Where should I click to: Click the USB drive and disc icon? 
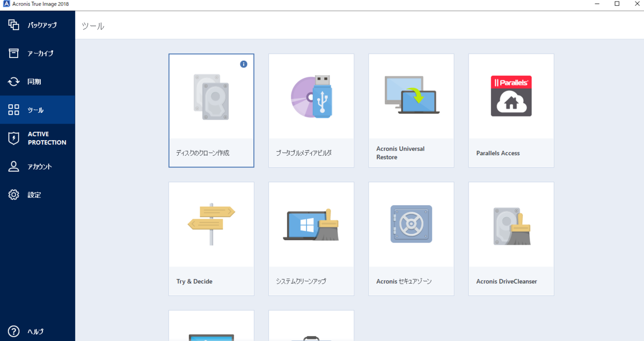(x=312, y=97)
